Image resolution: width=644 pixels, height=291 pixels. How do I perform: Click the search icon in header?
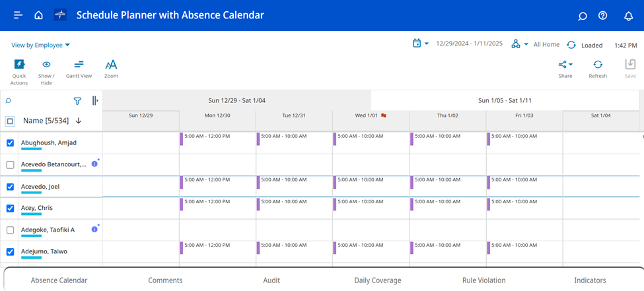(582, 16)
